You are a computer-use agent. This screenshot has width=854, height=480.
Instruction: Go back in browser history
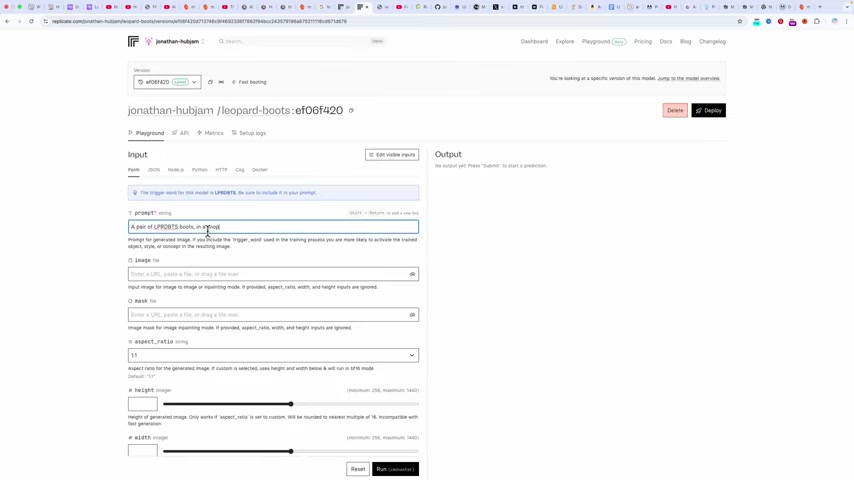[x=7, y=21]
